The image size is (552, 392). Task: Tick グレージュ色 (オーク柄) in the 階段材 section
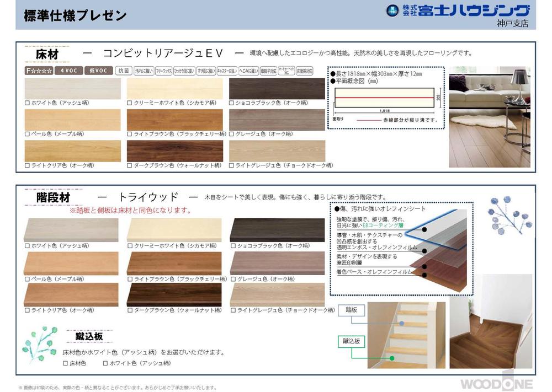click(x=233, y=279)
